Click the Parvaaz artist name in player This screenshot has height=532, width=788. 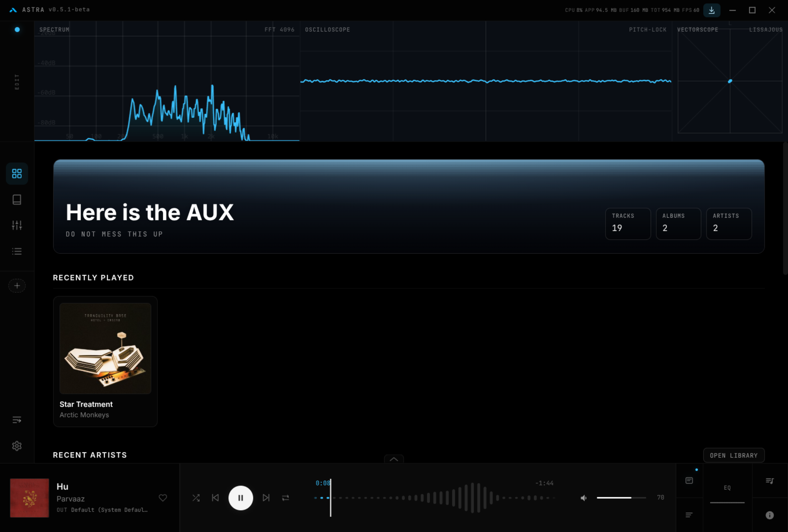point(71,499)
